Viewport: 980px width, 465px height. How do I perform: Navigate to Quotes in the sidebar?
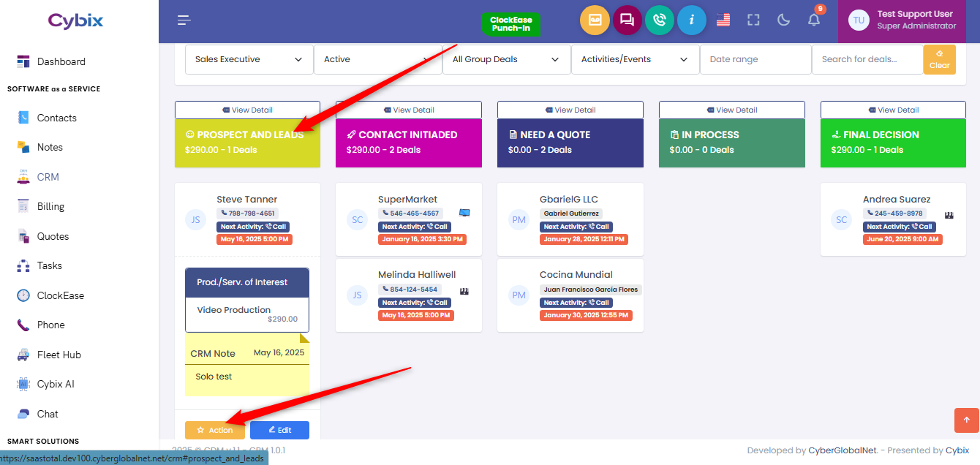point(53,236)
